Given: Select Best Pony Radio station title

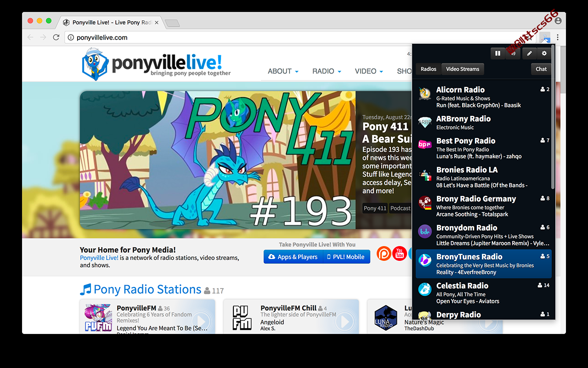Looking at the screenshot, I should (x=466, y=141).
